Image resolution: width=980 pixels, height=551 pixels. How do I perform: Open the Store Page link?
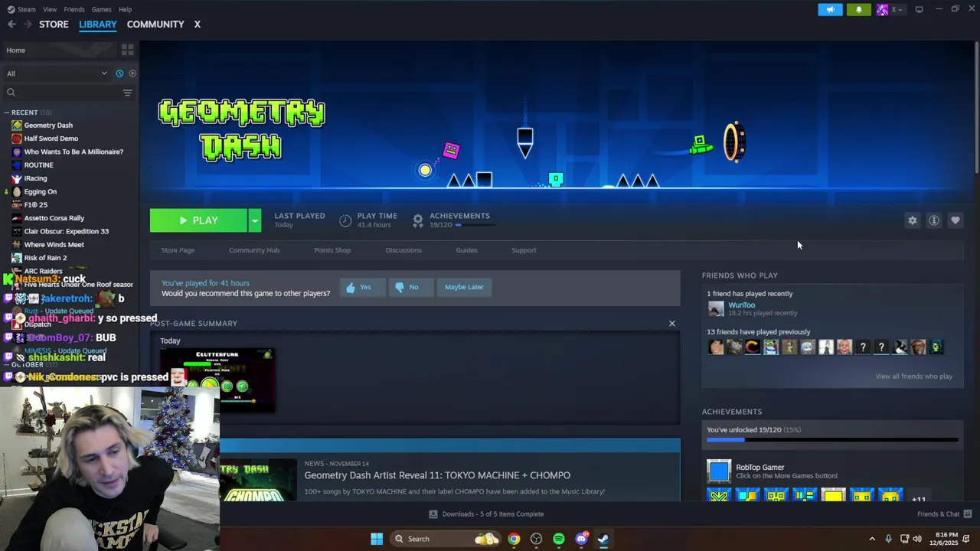click(178, 250)
